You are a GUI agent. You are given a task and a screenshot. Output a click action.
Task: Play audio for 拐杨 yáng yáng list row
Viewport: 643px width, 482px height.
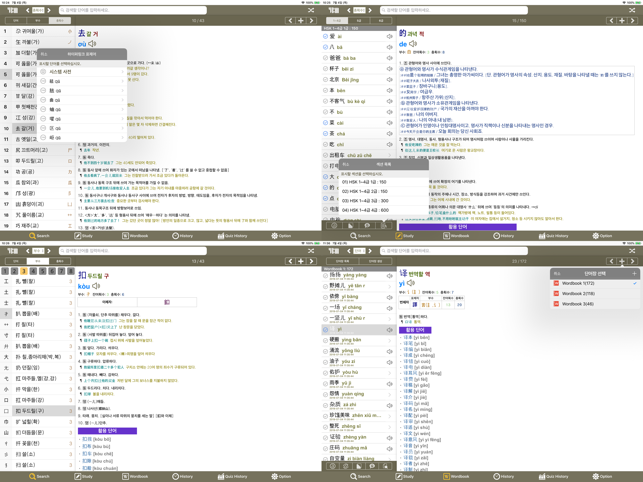389,275
